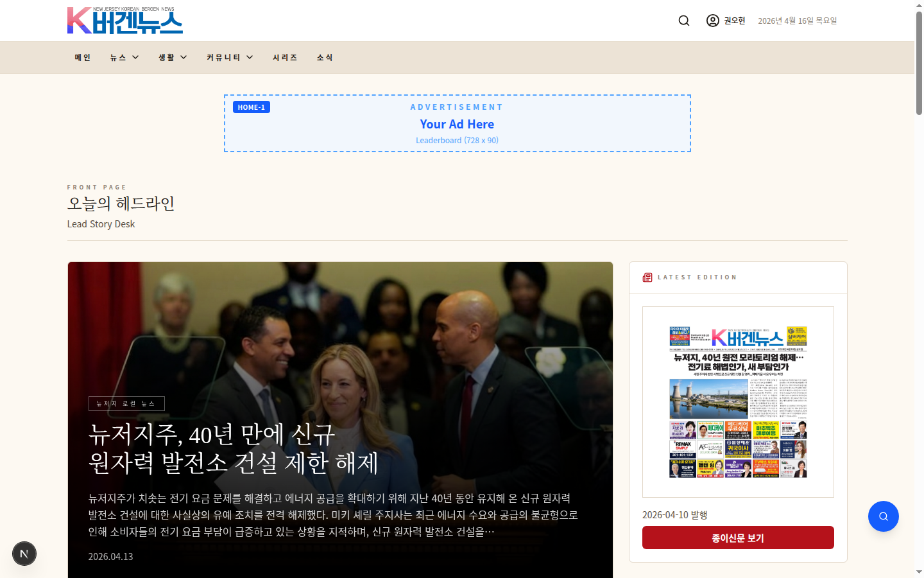The image size is (924, 578).
Task: Click the K버겐뉴스 logo
Action: pyautogui.click(x=124, y=20)
